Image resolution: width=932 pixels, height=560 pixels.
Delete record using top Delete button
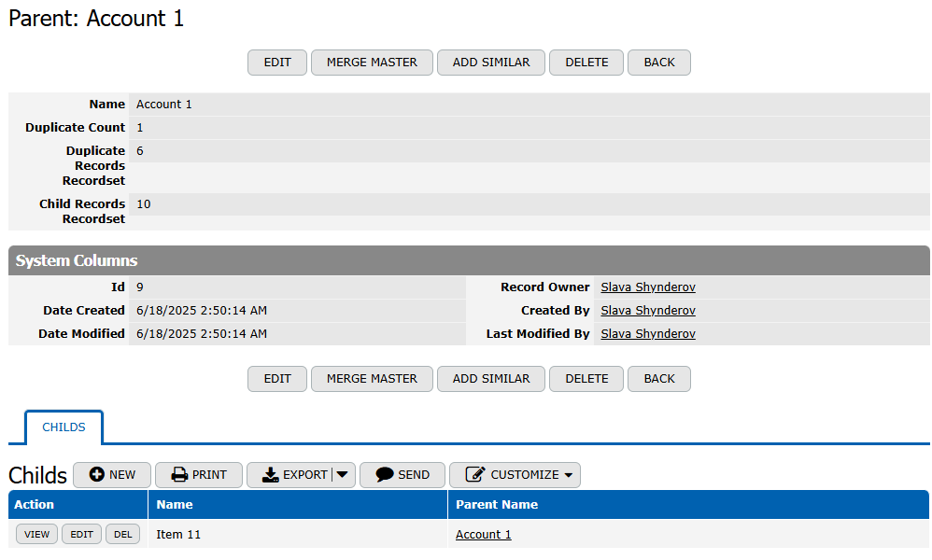click(x=586, y=63)
